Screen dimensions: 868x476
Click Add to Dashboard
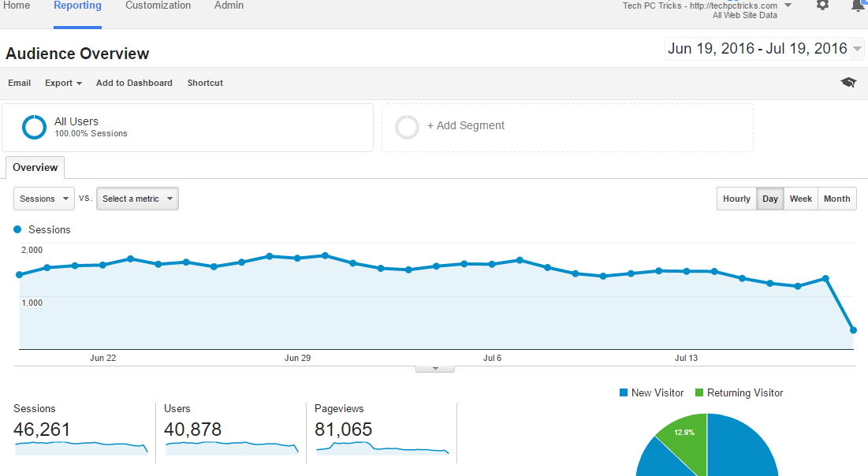[x=134, y=83]
